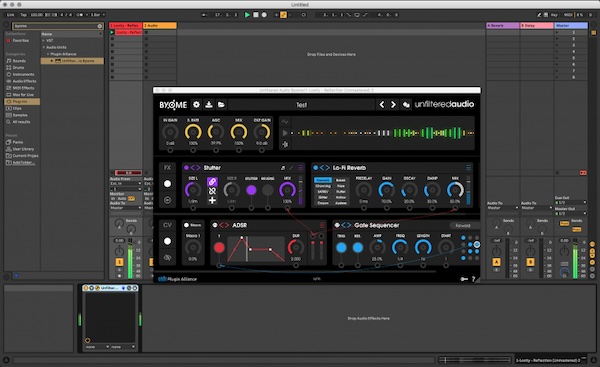Open the preset folder browser icon
The image size is (600, 367).
pyautogui.click(x=221, y=104)
